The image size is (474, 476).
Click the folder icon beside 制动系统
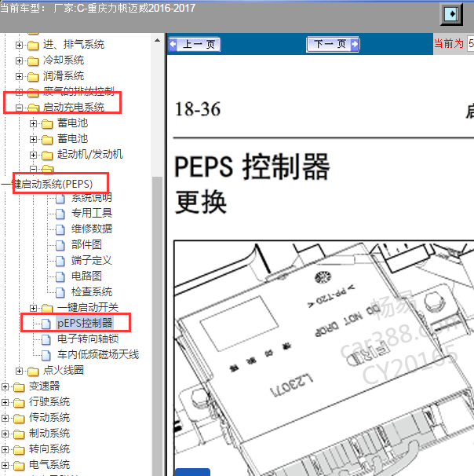tap(19, 434)
